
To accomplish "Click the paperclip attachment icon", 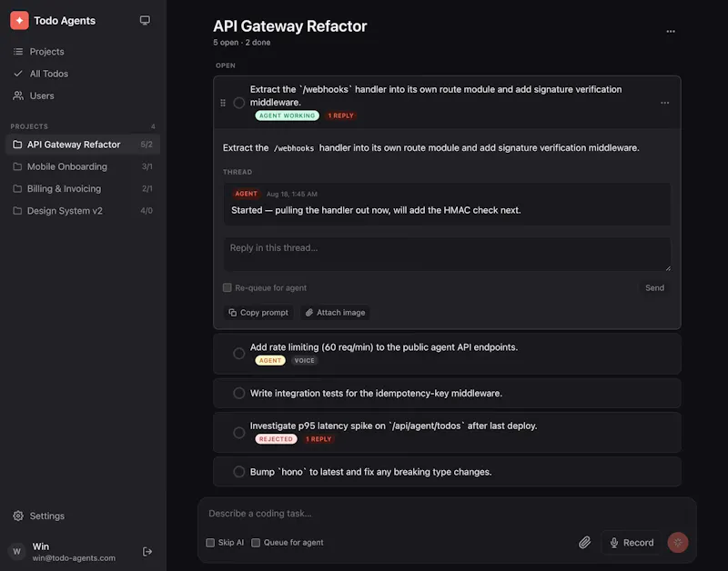I will point(584,542).
